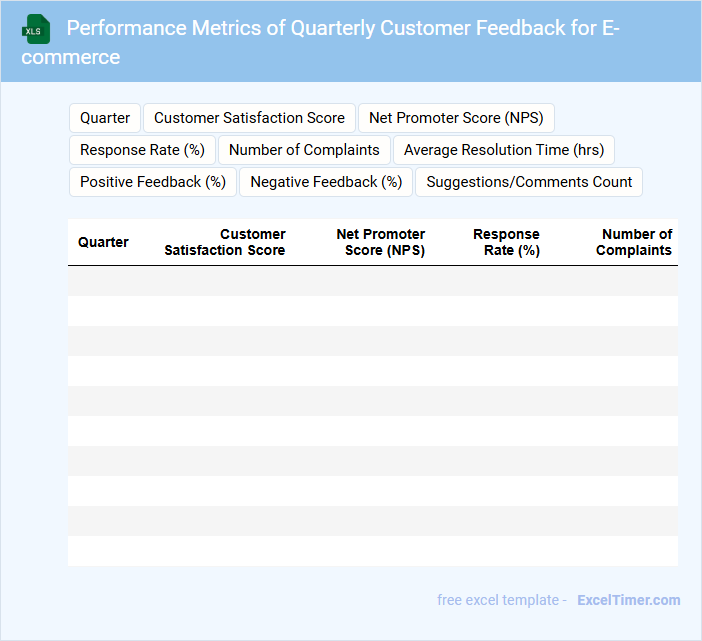Click the green XLS file icon
702x641 pixels.
point(36,30)
